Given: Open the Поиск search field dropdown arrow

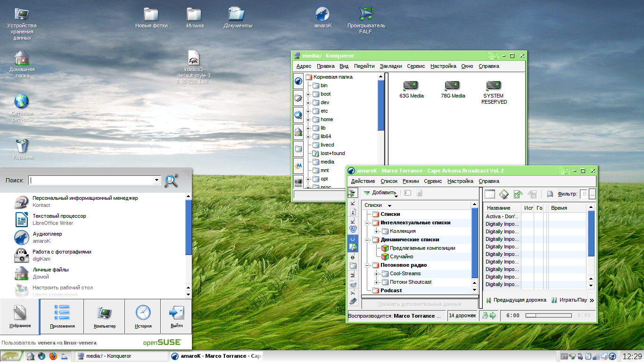Looking at the screenshot, I should [x=157, y=180].
